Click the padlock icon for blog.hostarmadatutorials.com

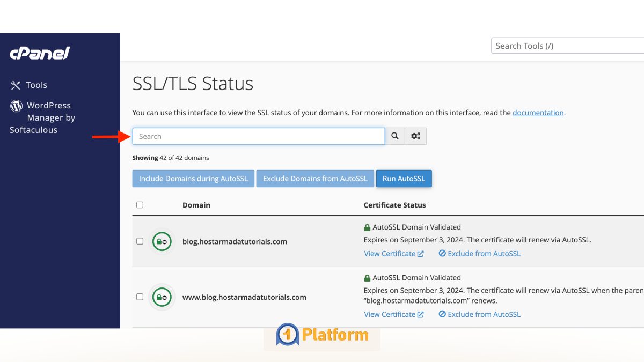coord(162,241)
